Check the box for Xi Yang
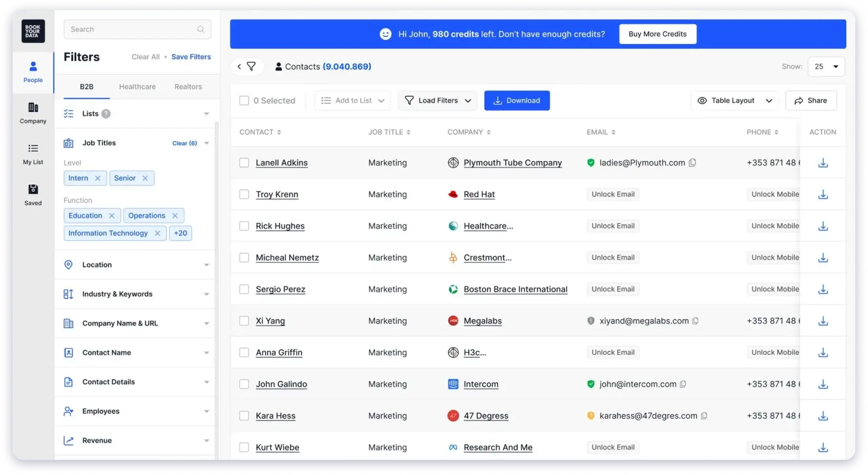Viewport: 868px width, 475px height. [244, 321]
